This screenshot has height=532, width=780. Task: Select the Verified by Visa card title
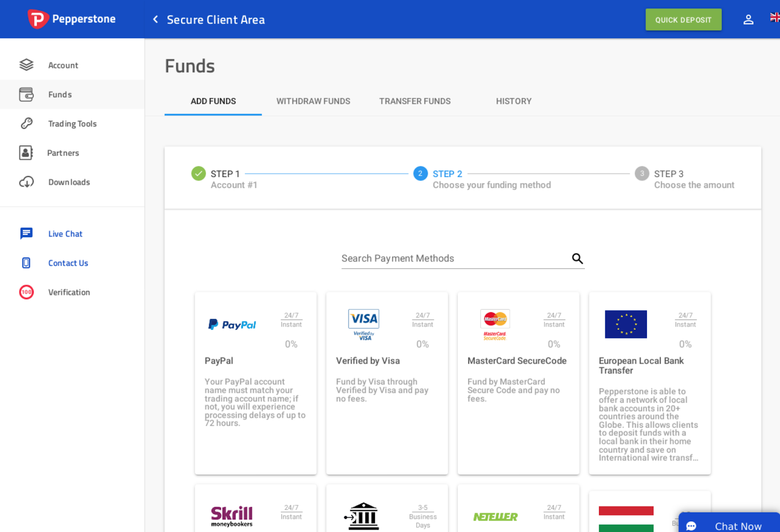coord(368,361)
